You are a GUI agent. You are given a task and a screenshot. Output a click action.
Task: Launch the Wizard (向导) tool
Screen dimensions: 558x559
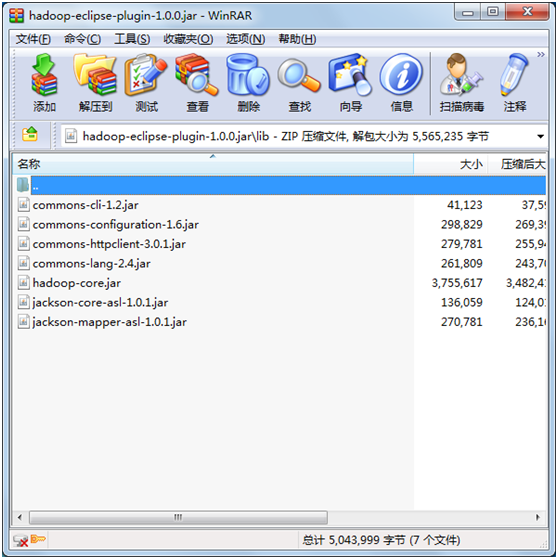[350, 75]
